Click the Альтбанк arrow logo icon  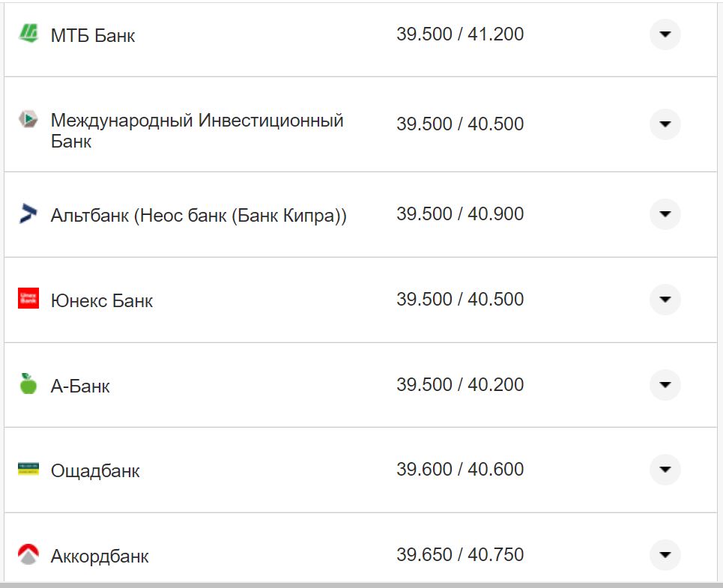[29, 212]
